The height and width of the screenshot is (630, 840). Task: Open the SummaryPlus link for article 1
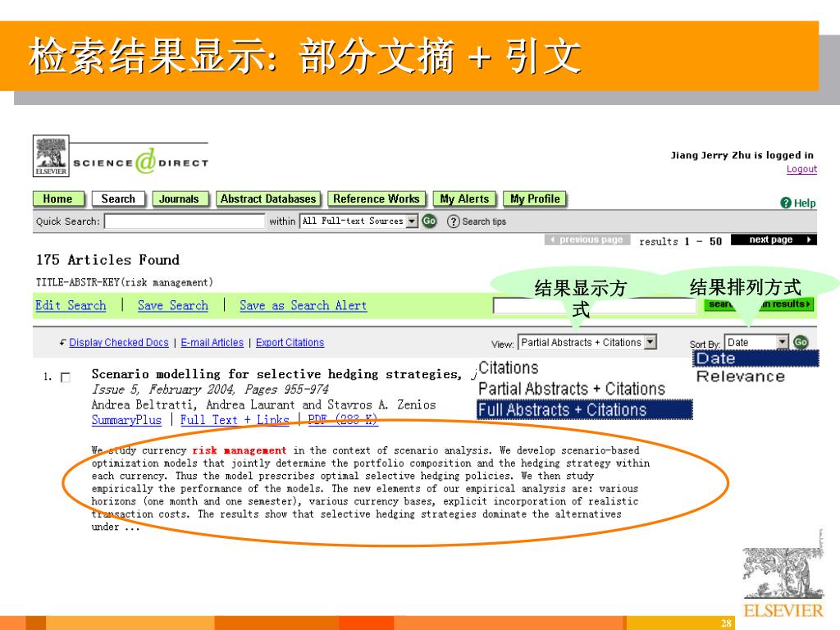(x=126, y=420)
